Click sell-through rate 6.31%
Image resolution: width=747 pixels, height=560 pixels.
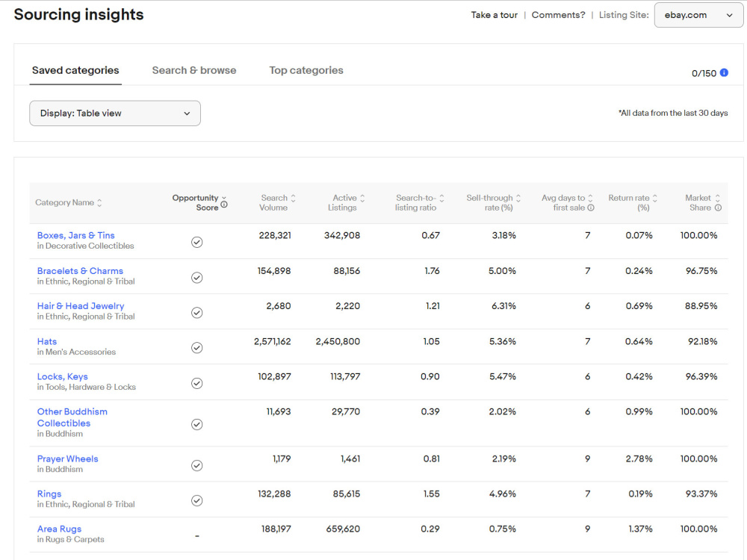pyautogui.click(x=503, y=306)
